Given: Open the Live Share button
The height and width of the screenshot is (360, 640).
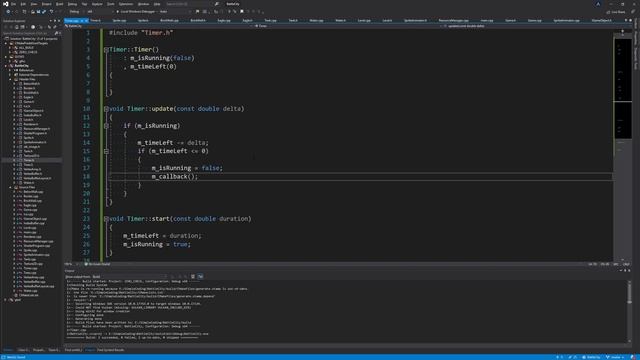Looking at the screenshot, I should pyautogui.click(x=616, y=12).
